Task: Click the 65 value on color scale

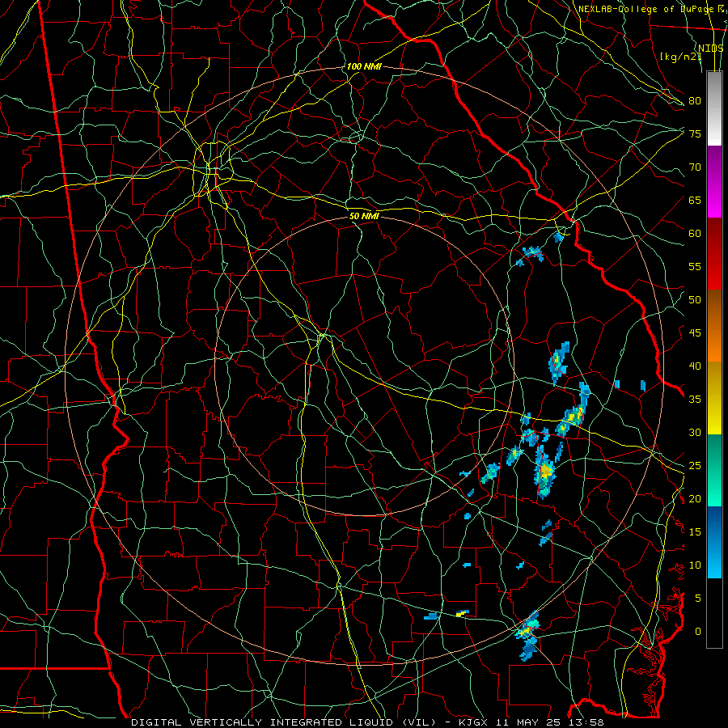Action: [x=695, y=200]
